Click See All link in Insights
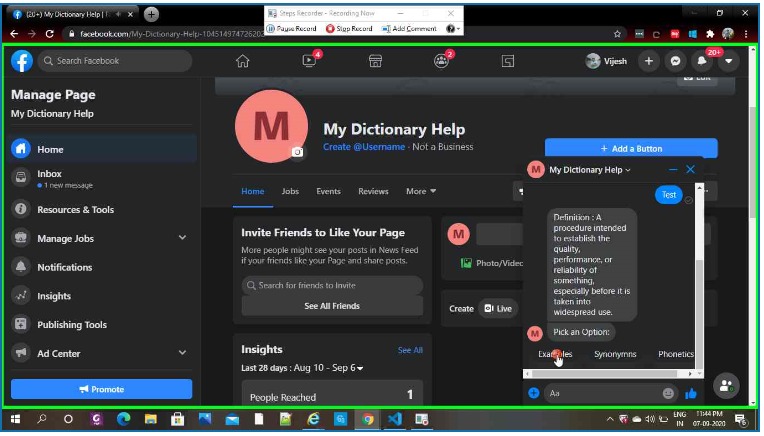This screenshot has height=436, width=764. tap(410, 350)
